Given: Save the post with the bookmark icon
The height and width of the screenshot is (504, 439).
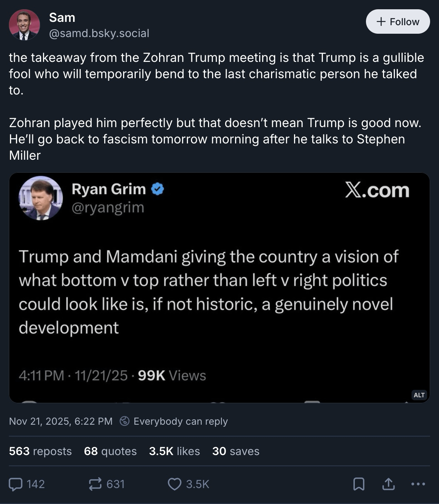Looking at the screenshot, I should [359, 484].
